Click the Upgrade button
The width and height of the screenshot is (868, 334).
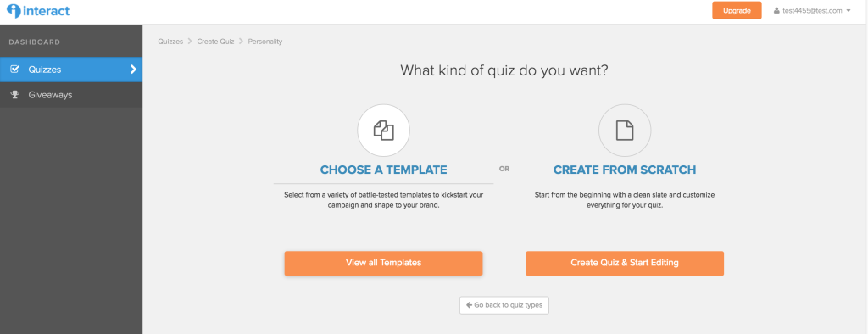(737, 10)
